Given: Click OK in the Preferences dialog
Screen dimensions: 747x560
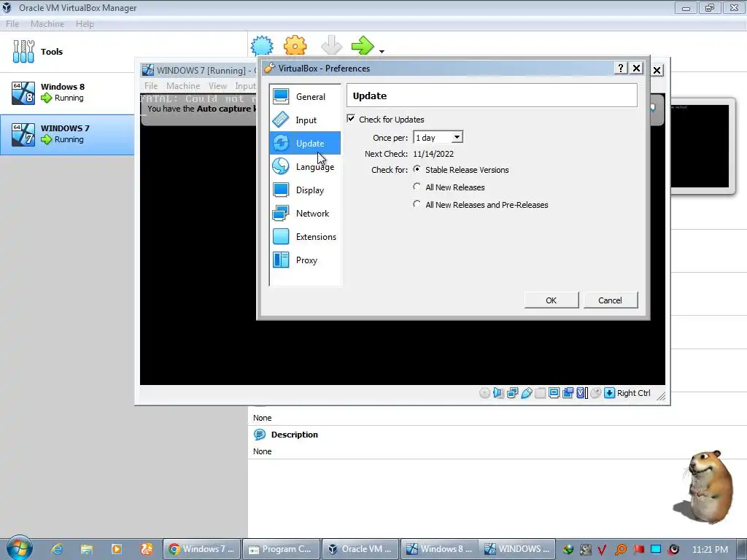Looking at the screenshot, I should pyautogui.click(x=551, y=300).
